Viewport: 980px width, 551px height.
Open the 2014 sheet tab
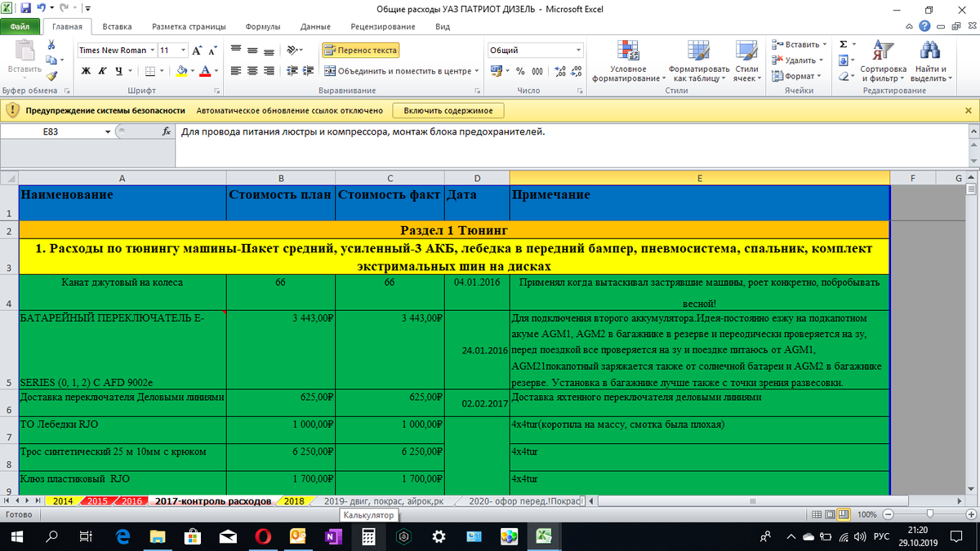click(x=63, y=500)
